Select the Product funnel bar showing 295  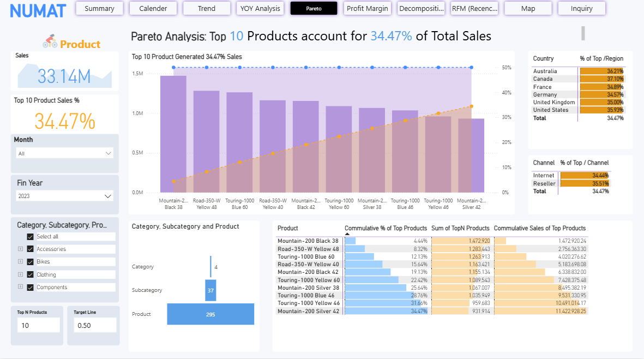[x=210, y=314]
